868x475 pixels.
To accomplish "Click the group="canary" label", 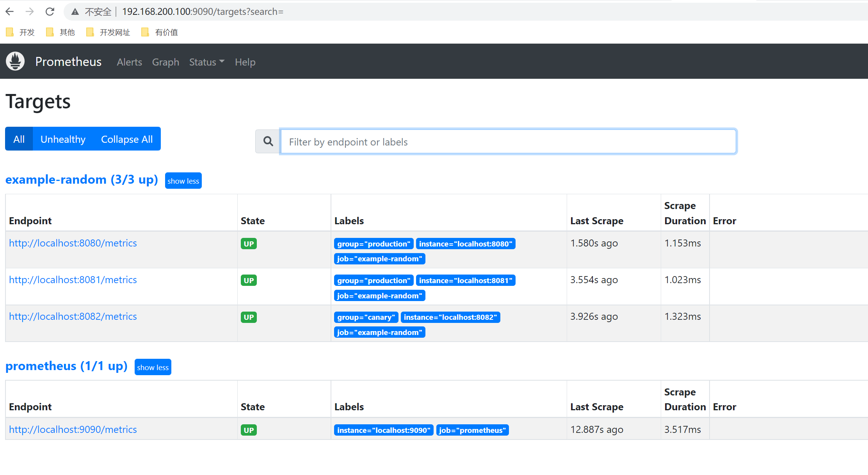I will 366,317.
